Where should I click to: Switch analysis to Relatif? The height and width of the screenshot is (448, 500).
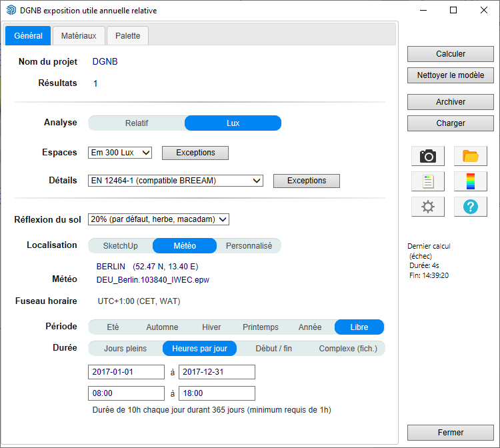pyautogui.click(x=137, y=123)
